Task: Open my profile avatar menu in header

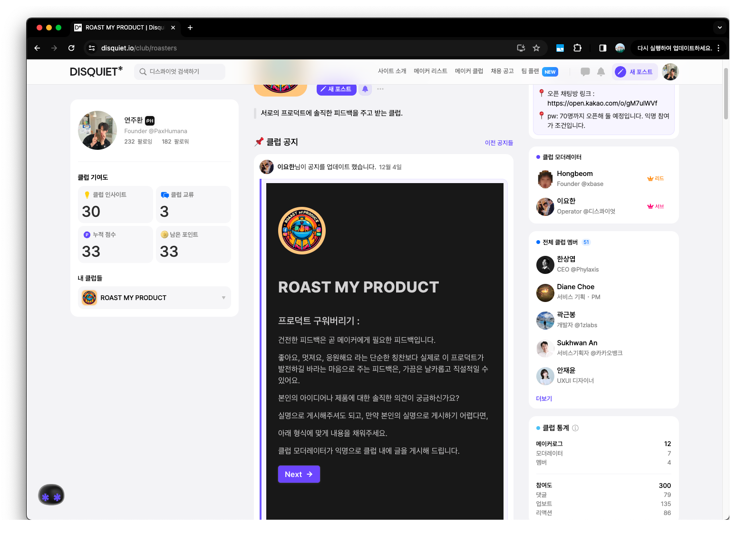Action: (670, 72)
